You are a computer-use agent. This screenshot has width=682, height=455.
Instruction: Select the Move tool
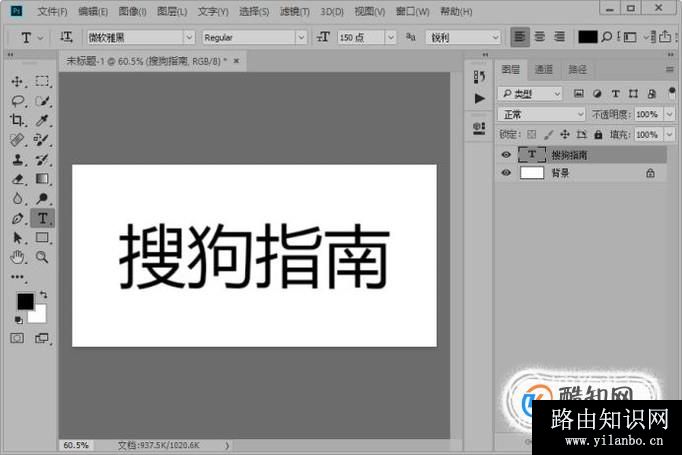(x=17, y=81)
